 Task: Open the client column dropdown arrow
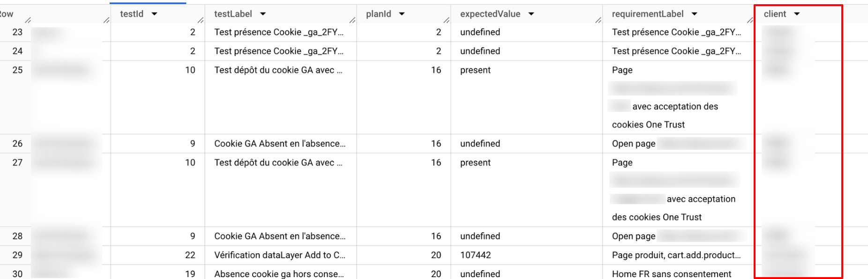797,14
